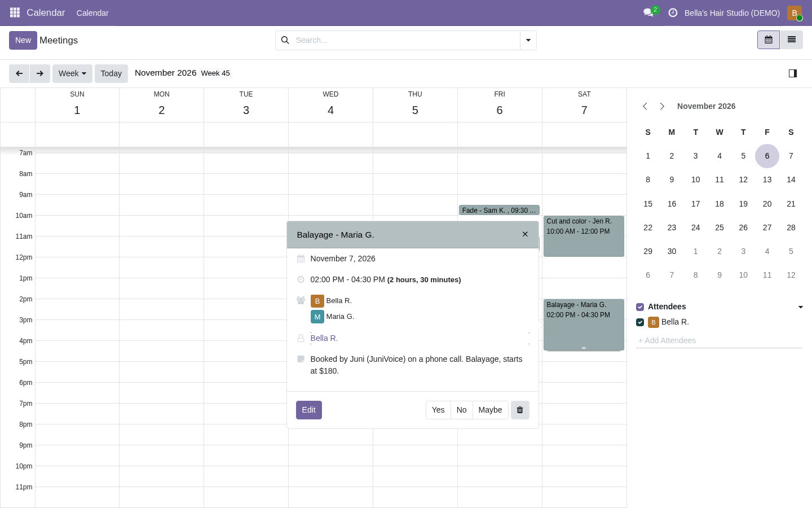
Task: Close the Balayage event popover
Action: [x=525, y=234]
